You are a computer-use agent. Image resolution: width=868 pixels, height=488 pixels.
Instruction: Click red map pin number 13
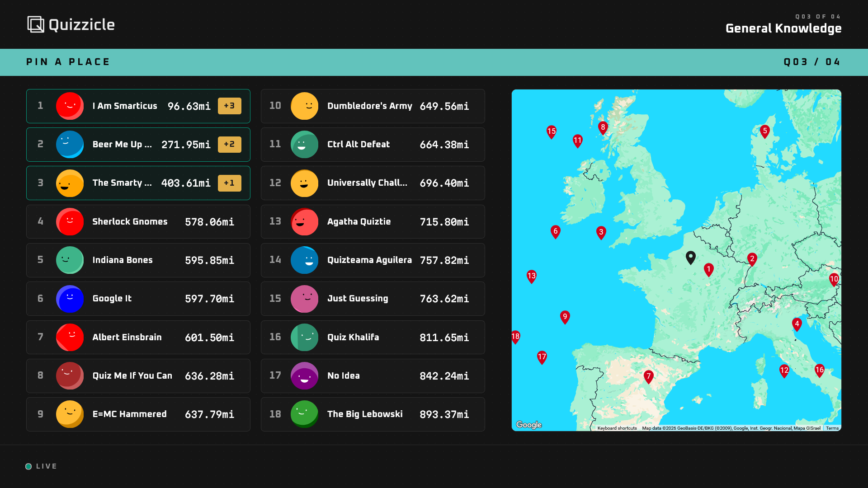click(532, 277)
